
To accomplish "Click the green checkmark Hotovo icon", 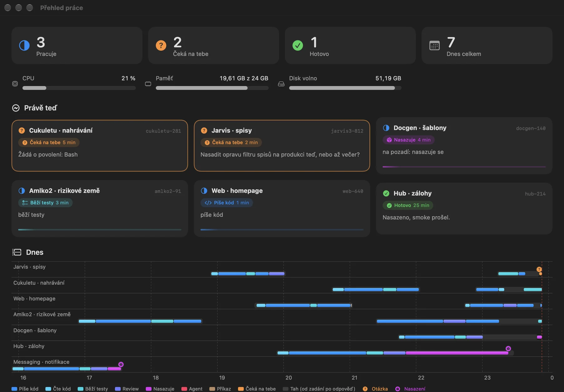I will pos(298,45).
